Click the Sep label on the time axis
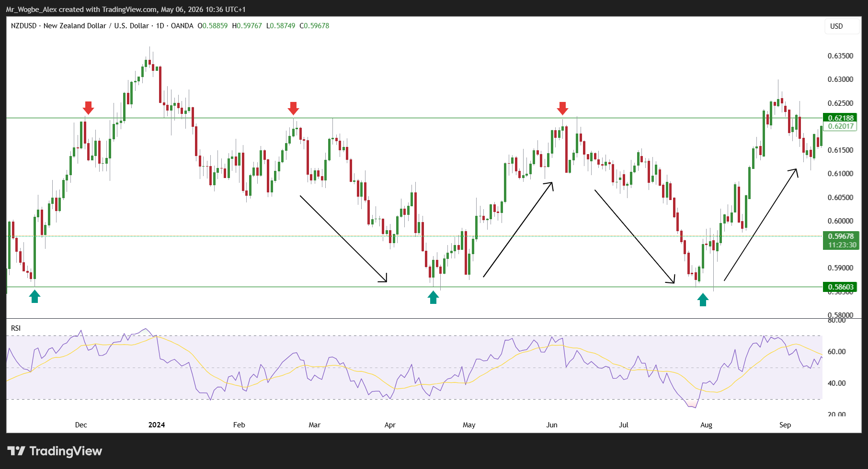 785,425
